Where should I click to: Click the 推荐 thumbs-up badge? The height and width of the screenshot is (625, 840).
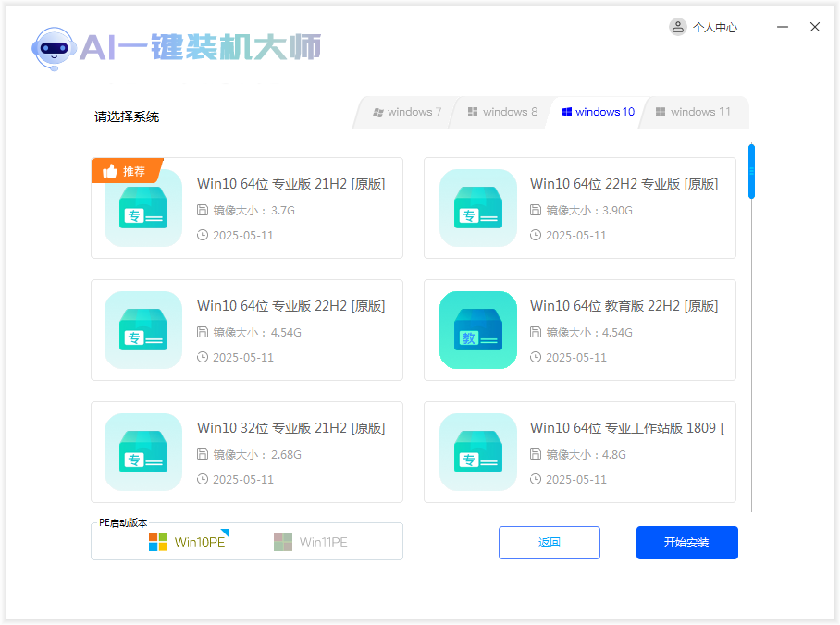pos(127,171)
